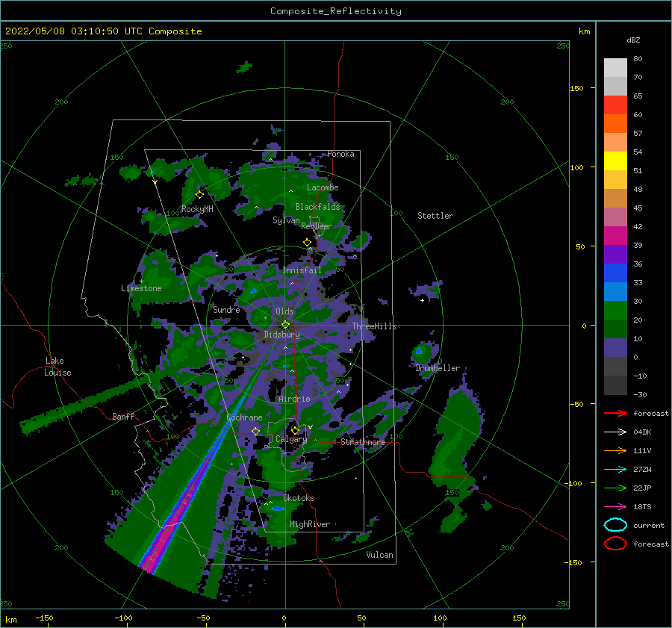Click the ThreeHills town label
This screenshot has height=628, width=672.
point(375,326)
